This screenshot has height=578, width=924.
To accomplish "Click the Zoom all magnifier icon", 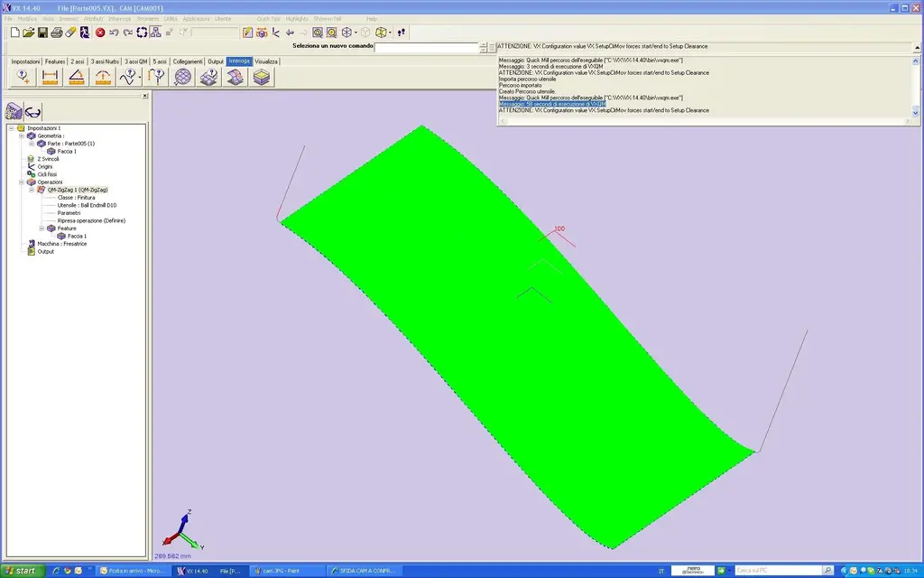I will (332, 33).
